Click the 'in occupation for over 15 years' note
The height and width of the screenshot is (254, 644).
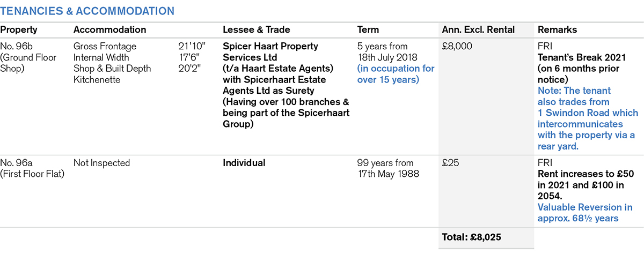click(396, 74)
